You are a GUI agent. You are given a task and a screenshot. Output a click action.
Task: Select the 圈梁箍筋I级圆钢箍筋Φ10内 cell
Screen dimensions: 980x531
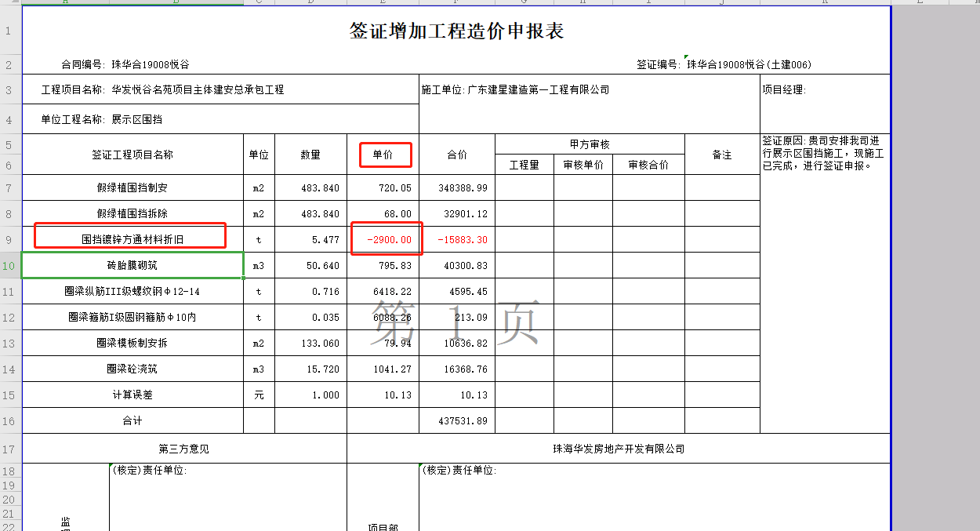point(132,317)
